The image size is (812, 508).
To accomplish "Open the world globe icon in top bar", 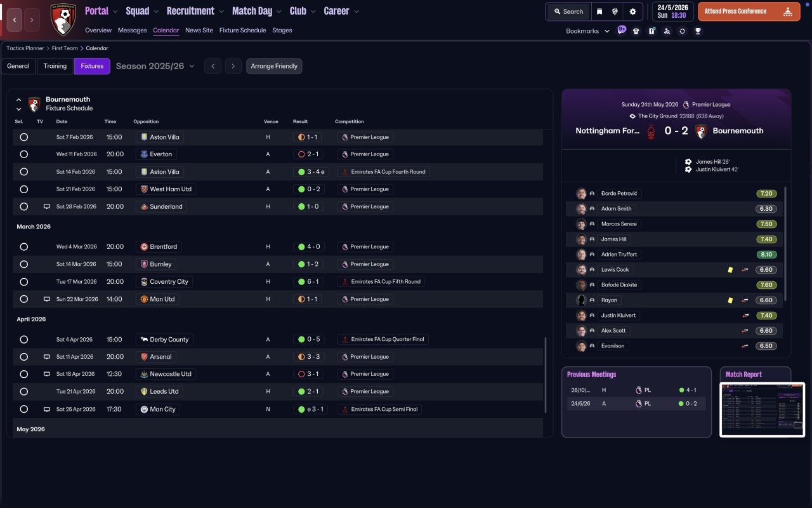I will 615,11.
